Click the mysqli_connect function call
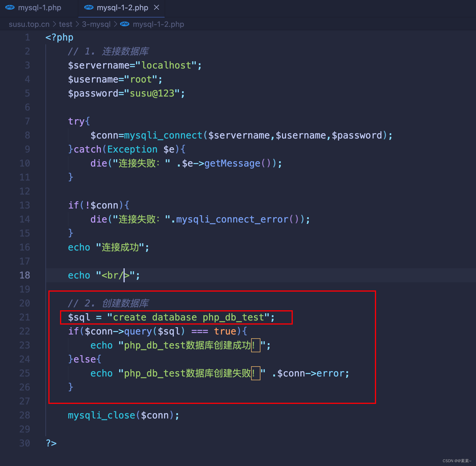This screenshot has width=476, height=466. point(163,135)
